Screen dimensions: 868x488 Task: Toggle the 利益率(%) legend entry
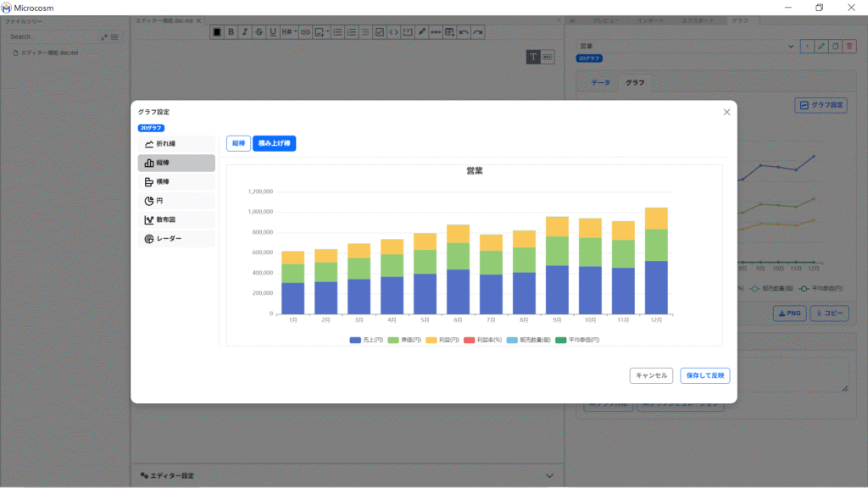(484, 340)
